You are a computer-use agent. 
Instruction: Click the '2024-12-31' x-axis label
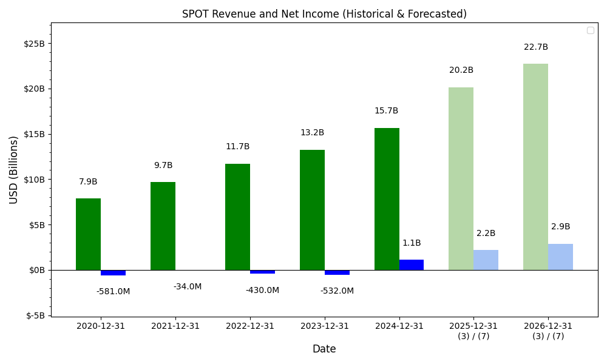[x=399, y=326]
